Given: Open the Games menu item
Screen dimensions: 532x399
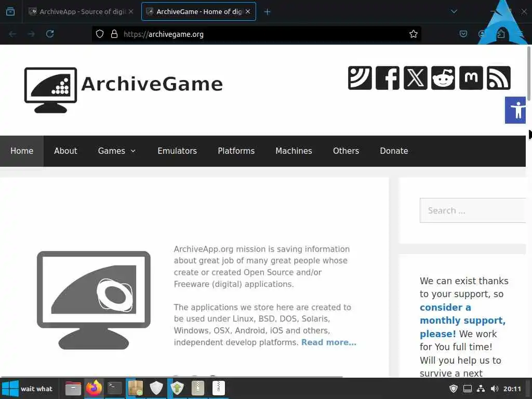Looking at the screenshot, I should (112, 151).
